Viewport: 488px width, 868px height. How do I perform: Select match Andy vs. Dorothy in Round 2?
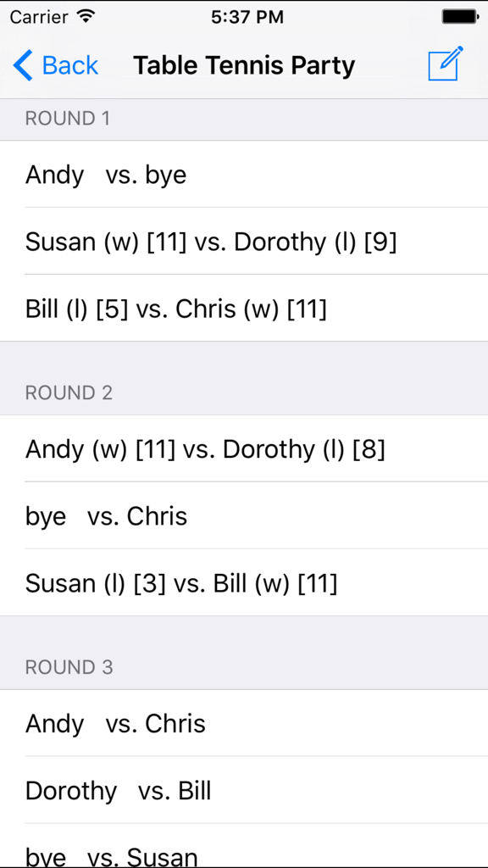[244, 449]
